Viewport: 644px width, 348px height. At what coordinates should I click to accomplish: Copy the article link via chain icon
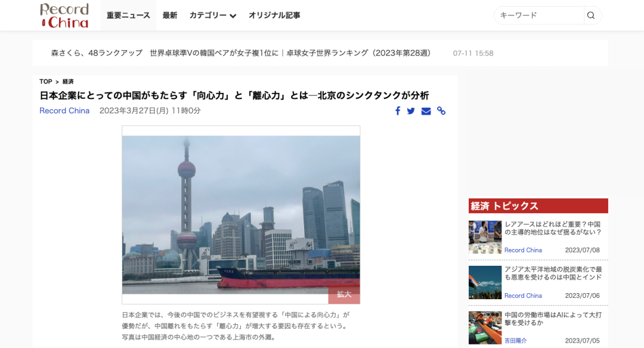point(441,111)
